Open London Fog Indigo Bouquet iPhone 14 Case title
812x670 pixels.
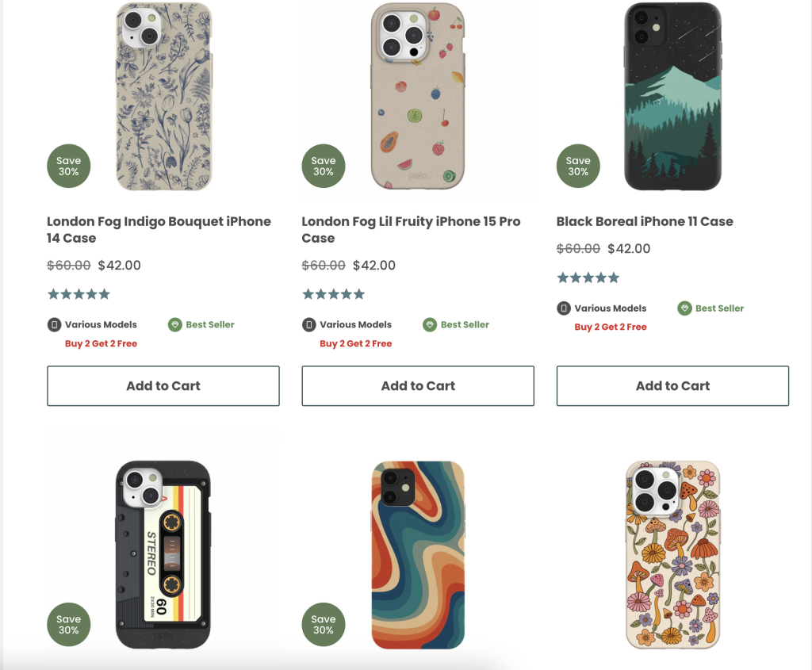159,229
